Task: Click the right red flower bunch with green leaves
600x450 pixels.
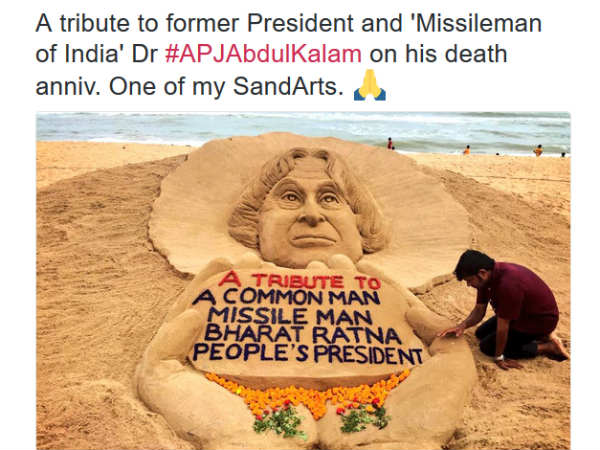Action: [x=364, y=416]
